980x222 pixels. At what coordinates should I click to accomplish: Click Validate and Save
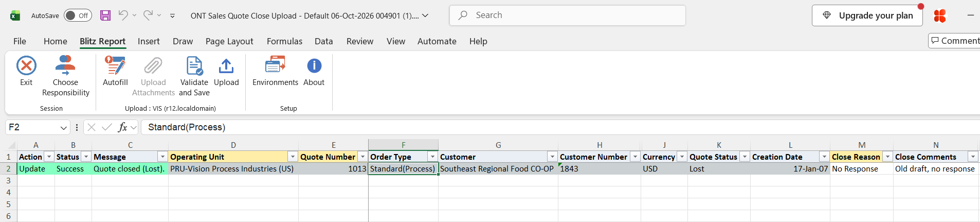pos(194,76)
